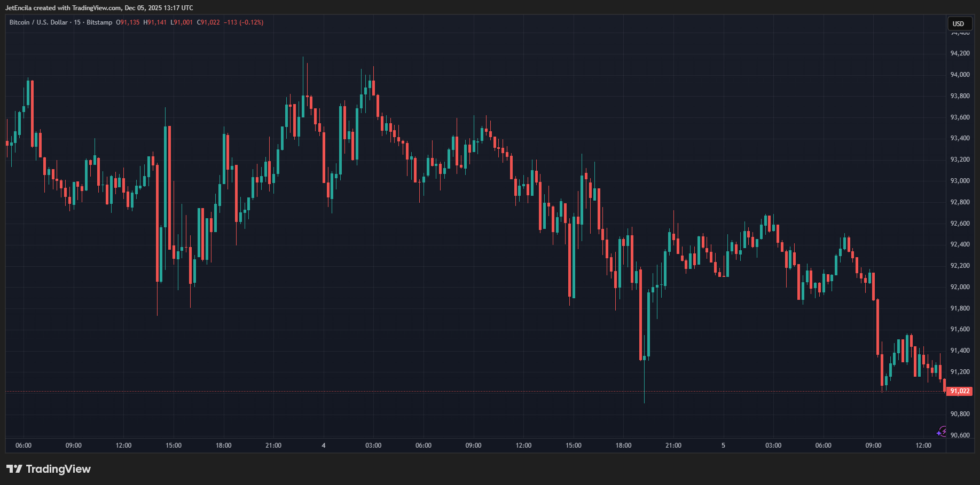Click the low value L91,001
Viewport: 980px width, 485px height.
pos(181,22)
